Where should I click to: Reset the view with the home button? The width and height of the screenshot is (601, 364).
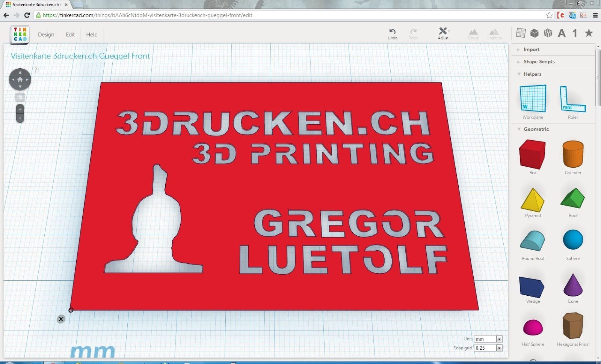[20, 80]
